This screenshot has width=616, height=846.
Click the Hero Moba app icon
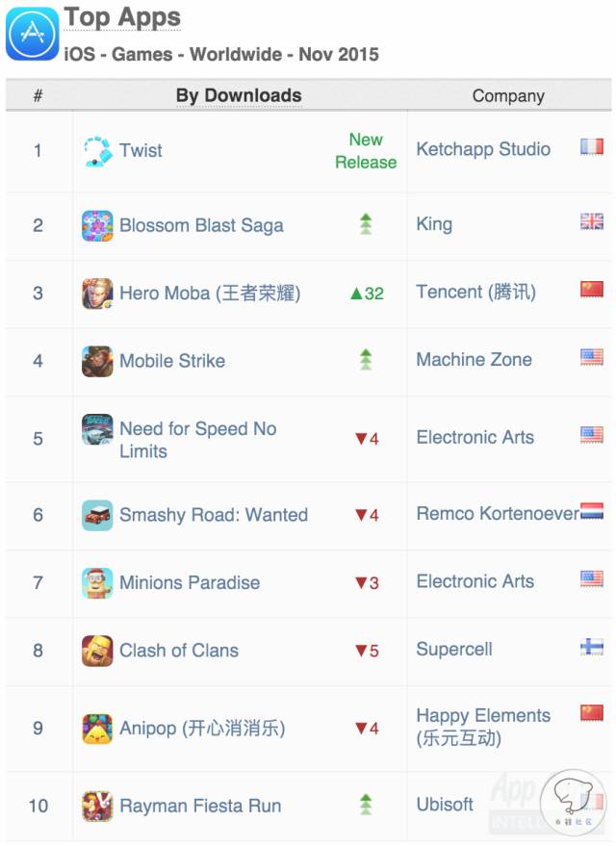[97, 294]
